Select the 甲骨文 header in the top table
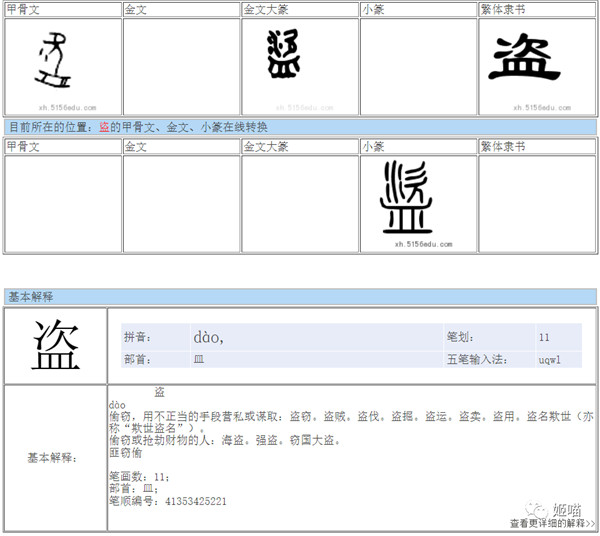600x536 pixels. pos(23,8)
